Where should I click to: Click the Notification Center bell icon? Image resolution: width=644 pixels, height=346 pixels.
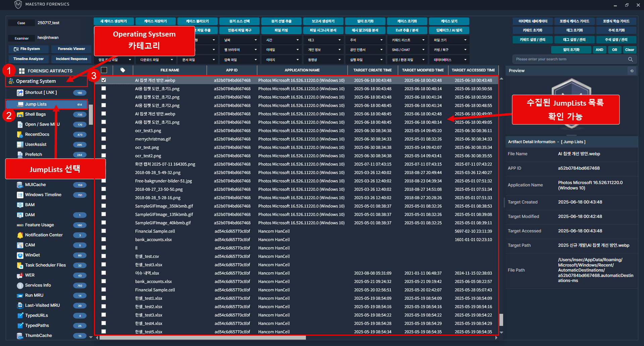pos(20,235)
